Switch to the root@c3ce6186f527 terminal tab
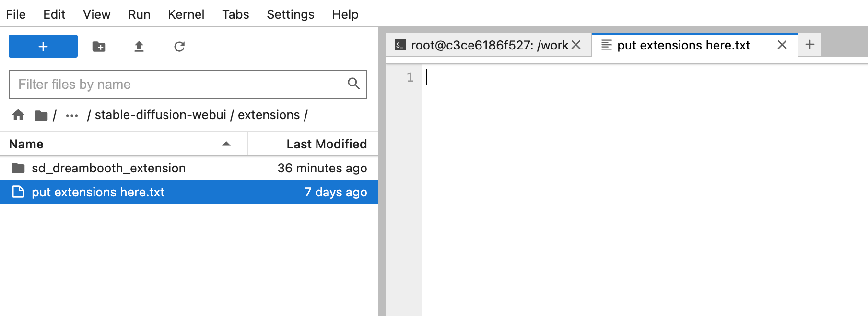This screenshot has height=316, width=868. tap(484, 45)
